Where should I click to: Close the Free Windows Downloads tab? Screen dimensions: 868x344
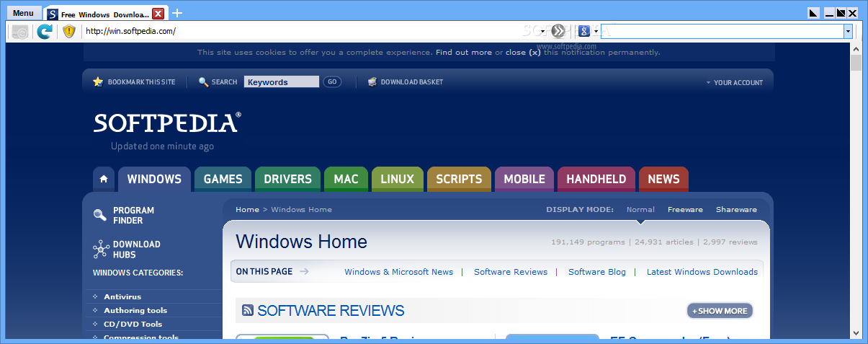pos(158,14)
